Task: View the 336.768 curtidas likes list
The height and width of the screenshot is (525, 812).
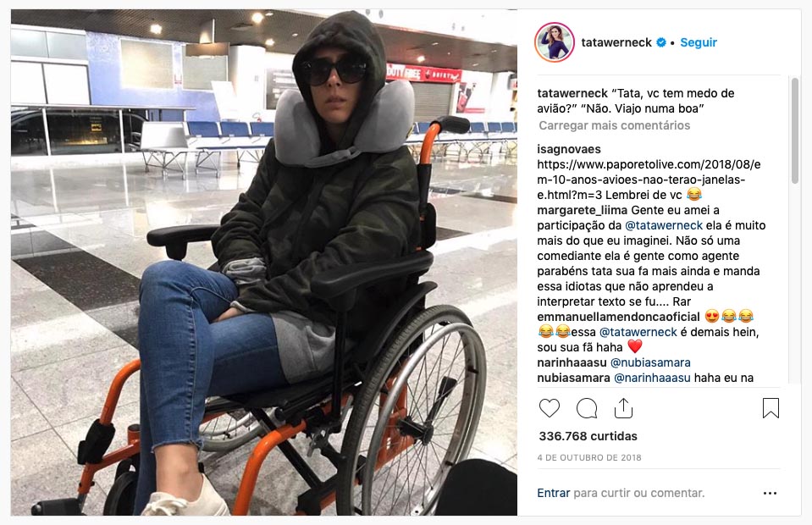Action: tap(588, 436)
